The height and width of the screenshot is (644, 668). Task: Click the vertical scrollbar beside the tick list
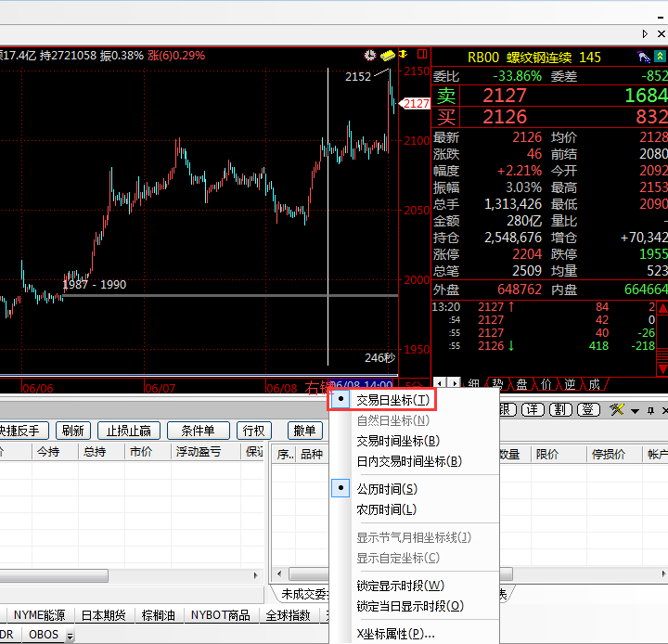(662, 334)
